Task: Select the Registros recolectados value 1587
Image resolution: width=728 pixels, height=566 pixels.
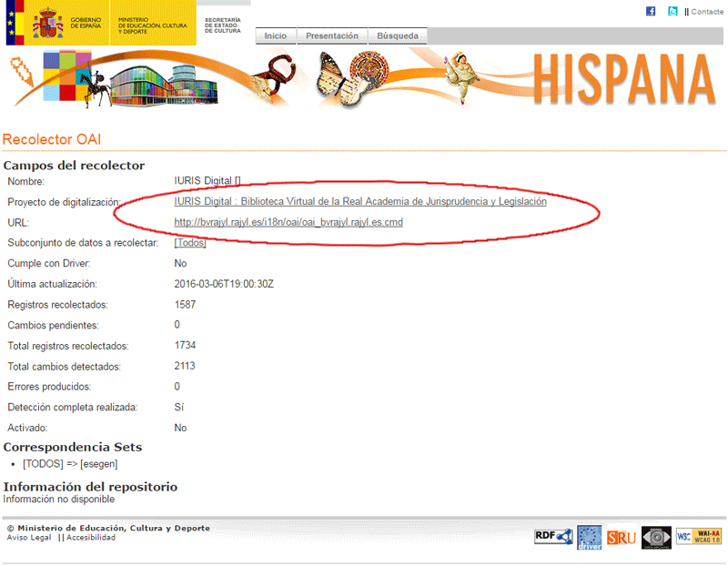Action: (x=185, y=305)
